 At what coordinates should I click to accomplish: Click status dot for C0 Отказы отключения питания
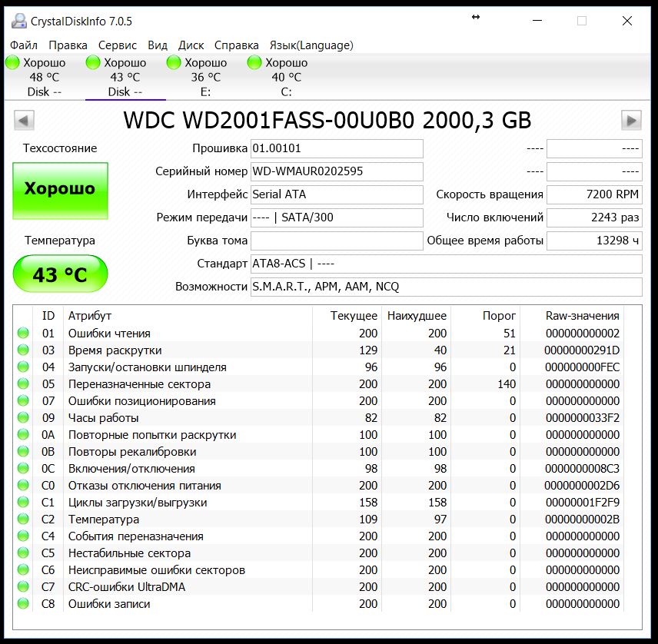click(23, 486)
